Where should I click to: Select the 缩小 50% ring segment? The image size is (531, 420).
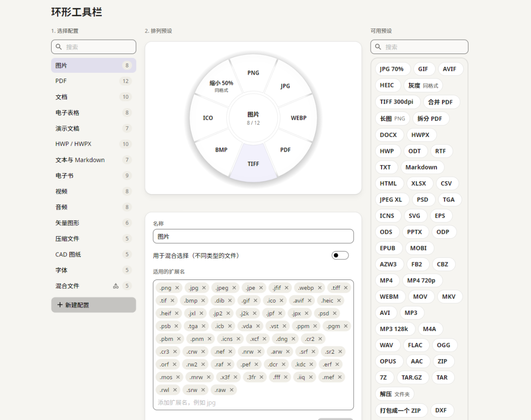221,85
